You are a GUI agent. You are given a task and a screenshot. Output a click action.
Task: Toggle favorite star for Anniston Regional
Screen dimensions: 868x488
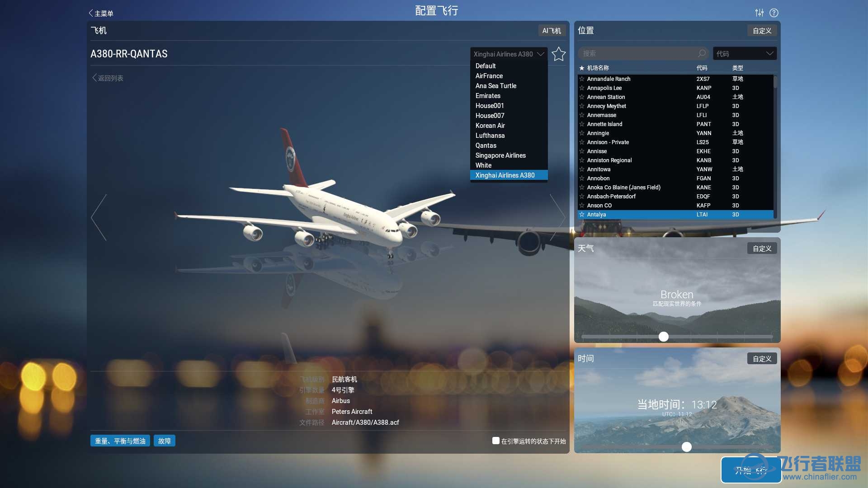pos(582,160)
